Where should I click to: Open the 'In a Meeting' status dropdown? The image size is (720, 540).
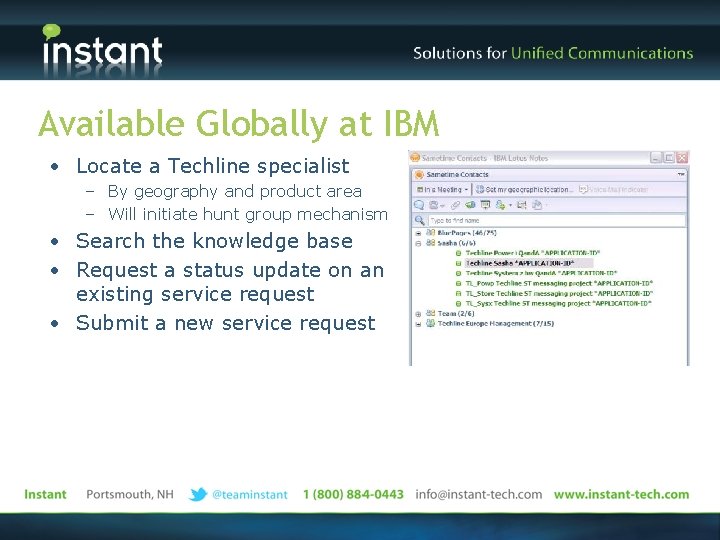(442, 189)
